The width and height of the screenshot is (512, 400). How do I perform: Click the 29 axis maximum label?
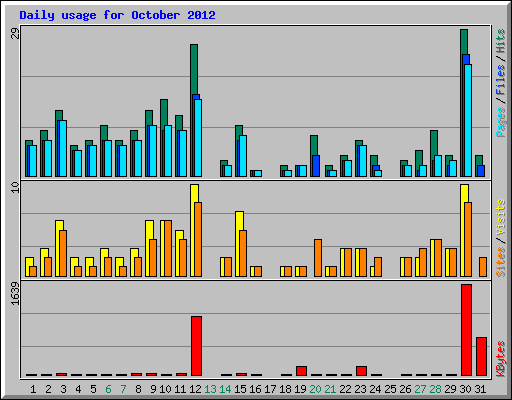point(15,33)
